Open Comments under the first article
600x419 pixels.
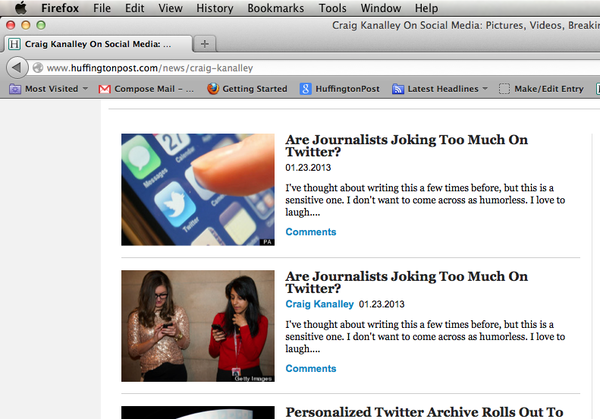click(x=311, y=232)
